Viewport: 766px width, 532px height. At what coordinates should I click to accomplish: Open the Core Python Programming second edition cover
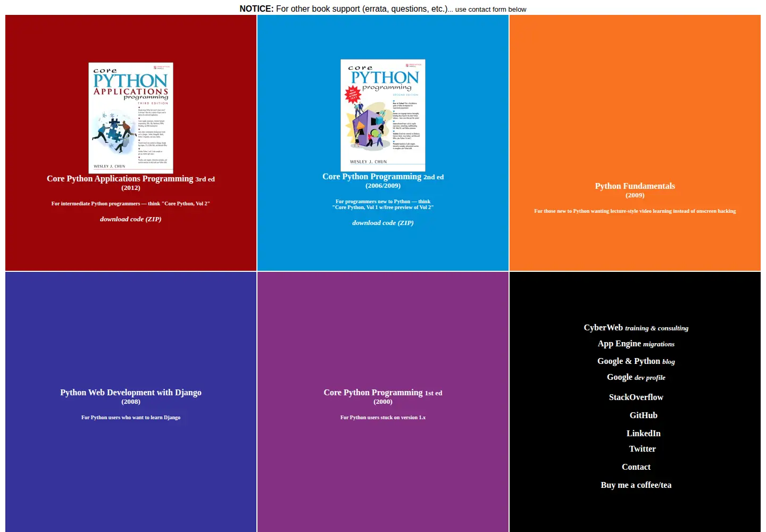pyautogui.click(x=383, y=115)
